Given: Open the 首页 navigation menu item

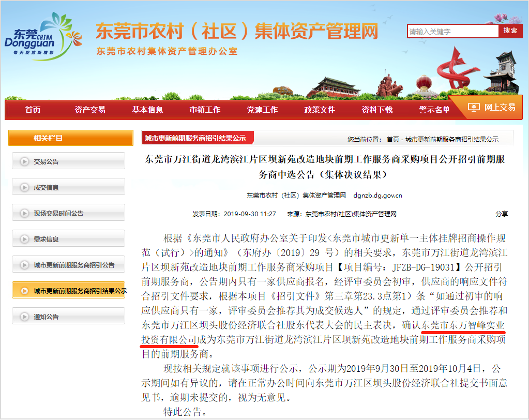Looking at the screenshot, I should [33, 110].
